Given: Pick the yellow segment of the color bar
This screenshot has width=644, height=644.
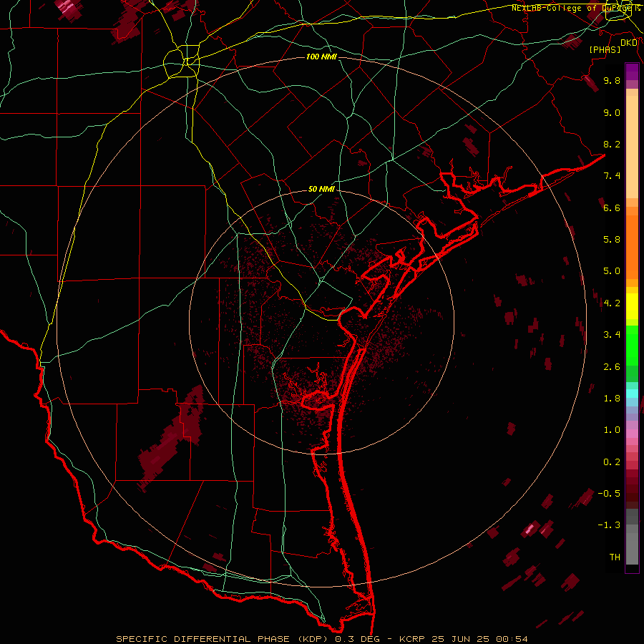Looking at the screenshot, I should [632, 306].
